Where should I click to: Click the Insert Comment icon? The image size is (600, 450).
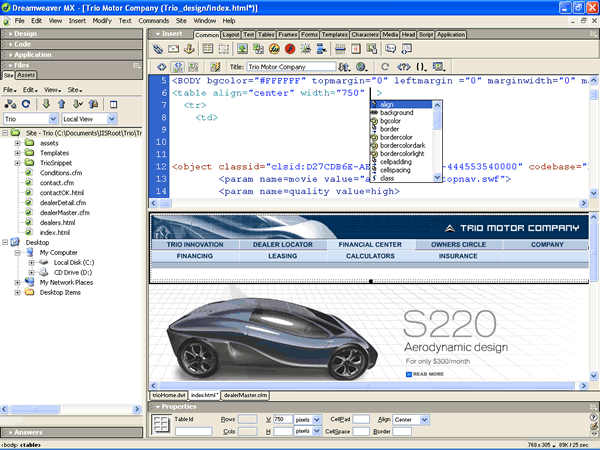point(390,49)
